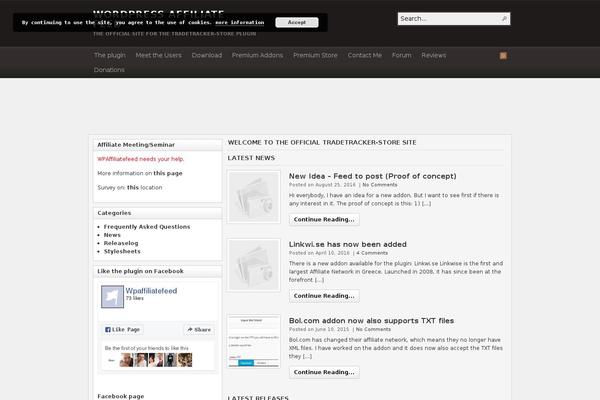Open post 'Linkwi.se has now been added'
The width and height of the screenshot is (600, 400).
(347, 244)
